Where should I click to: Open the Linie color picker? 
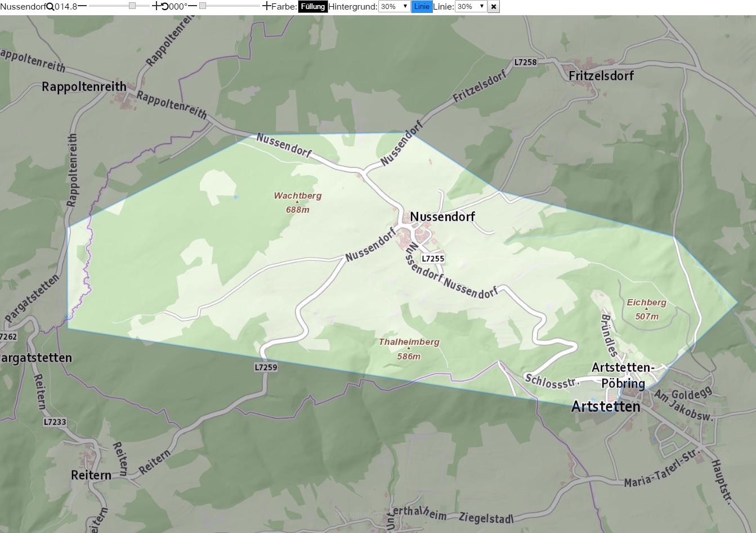click(x=422, y=7)
